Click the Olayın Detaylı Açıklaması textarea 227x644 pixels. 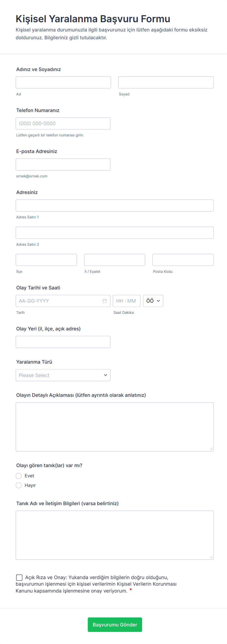pyautogui.click(x=114, y=427)
